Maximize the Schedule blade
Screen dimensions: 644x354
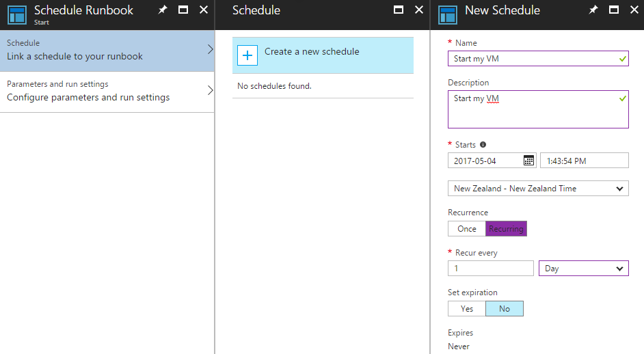click(x=399, y=10)
